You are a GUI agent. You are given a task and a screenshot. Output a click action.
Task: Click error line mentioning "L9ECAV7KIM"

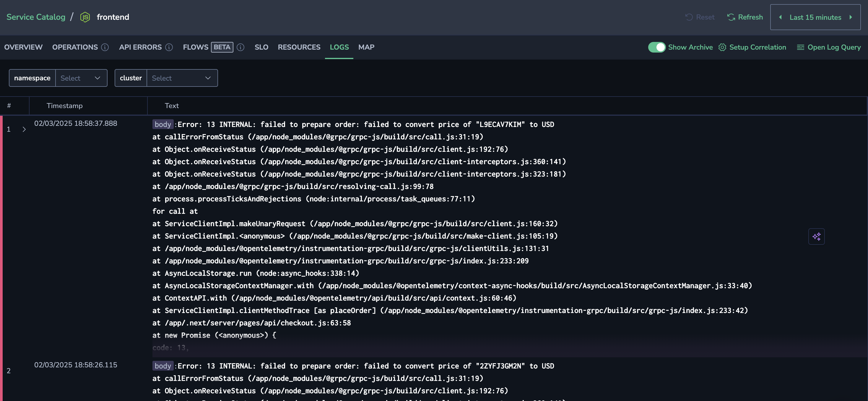(365, 125)
